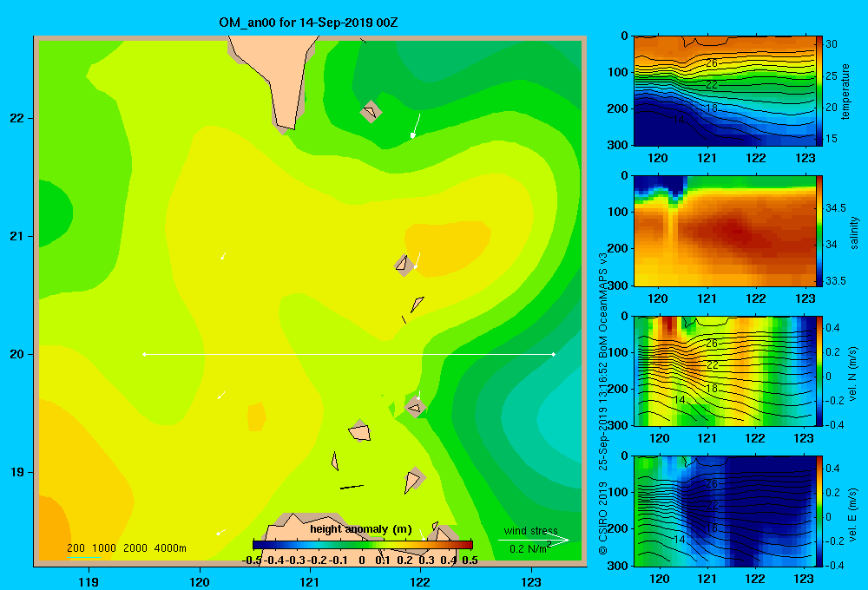868x590 pixels.
Task: Click the CSIRO BoM OceanMAPS v3 copyright text
Action: point(603,403)
